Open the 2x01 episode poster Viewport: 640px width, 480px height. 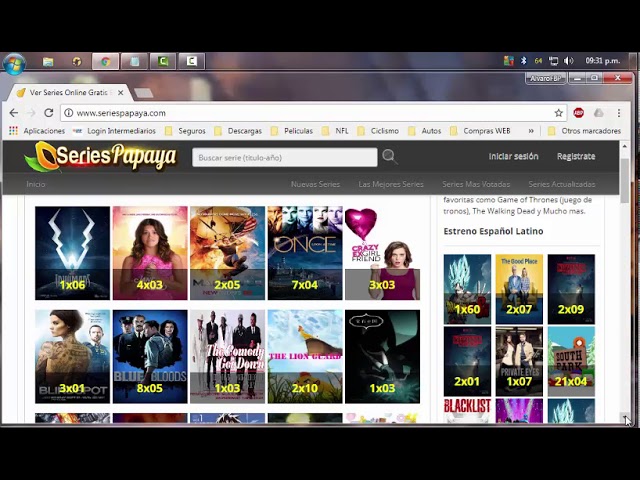(x=467, y=361)
